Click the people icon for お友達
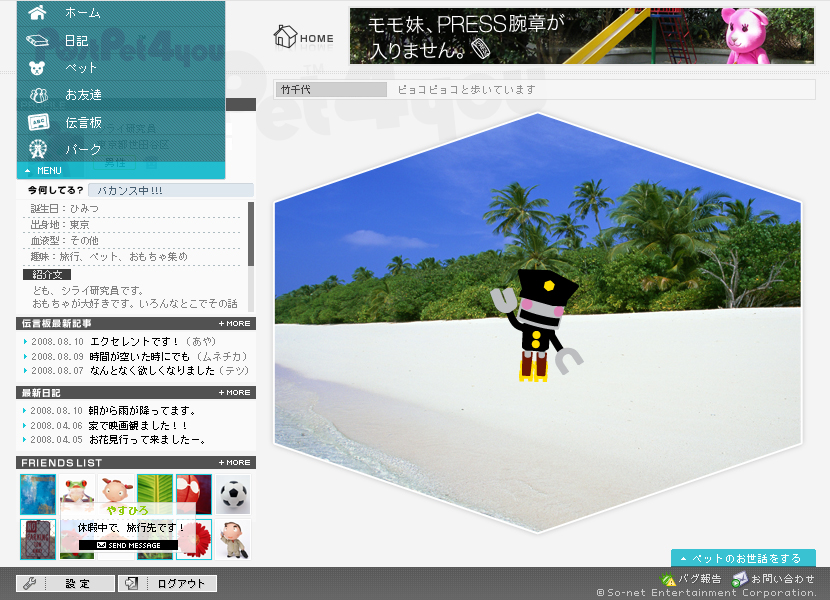830x600 pixels. [x=38, y=95]
